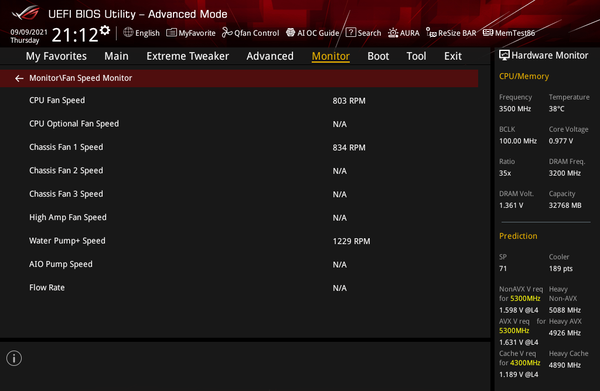Select the Monitor tab
Image resolution: width=600 pixels, height=391 pixels.
coord(331,56)
